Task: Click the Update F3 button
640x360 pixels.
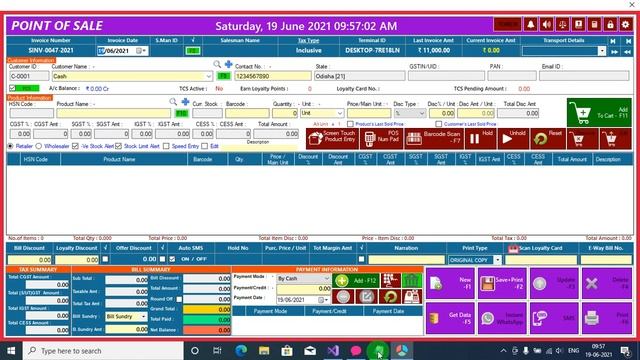Action: coord(554,283)
